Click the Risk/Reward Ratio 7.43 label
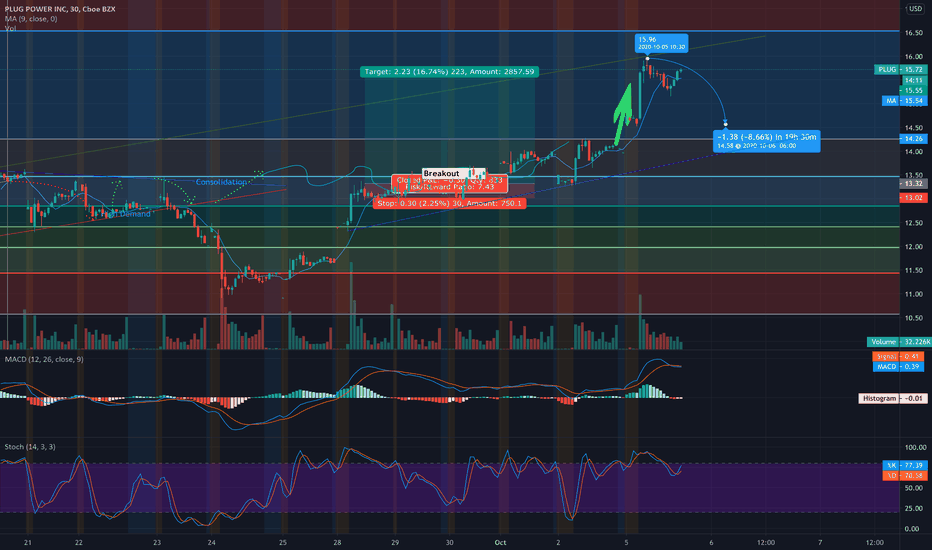 [x=449, y=187]
